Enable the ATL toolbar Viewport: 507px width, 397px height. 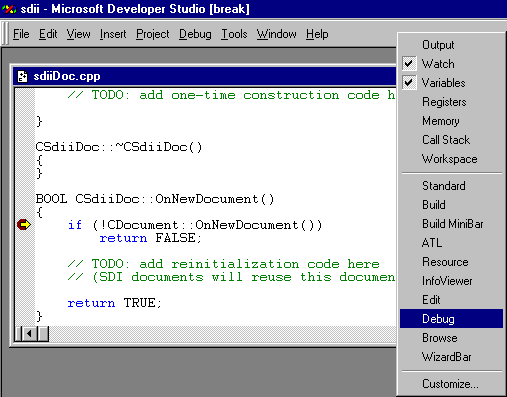click(451, 243)
